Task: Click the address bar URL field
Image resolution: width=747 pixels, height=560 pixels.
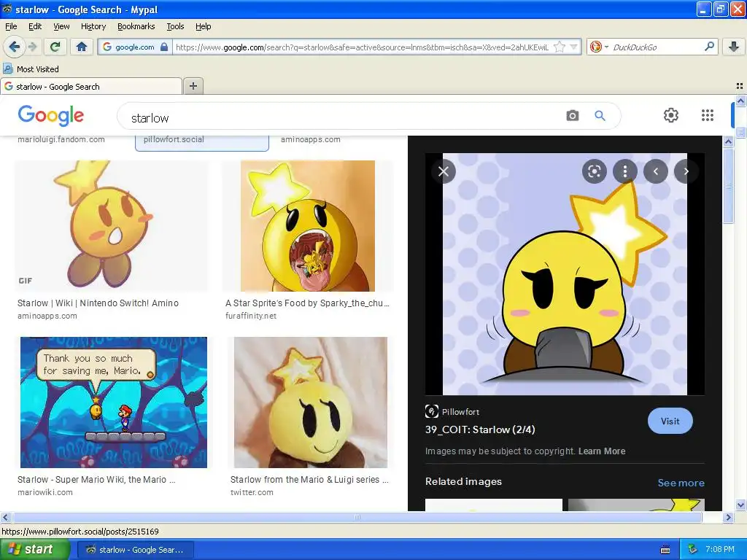Action: pos(362,47)
